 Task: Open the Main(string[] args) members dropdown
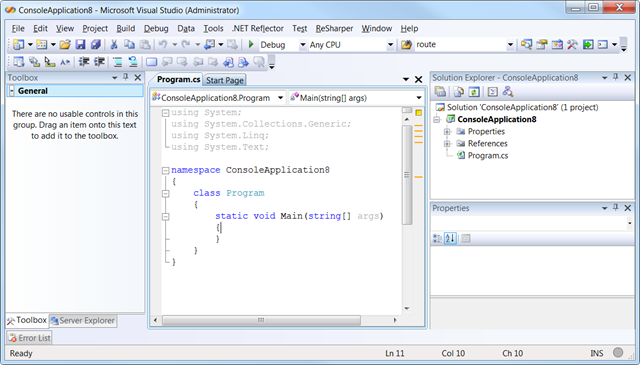click(419, 98)
